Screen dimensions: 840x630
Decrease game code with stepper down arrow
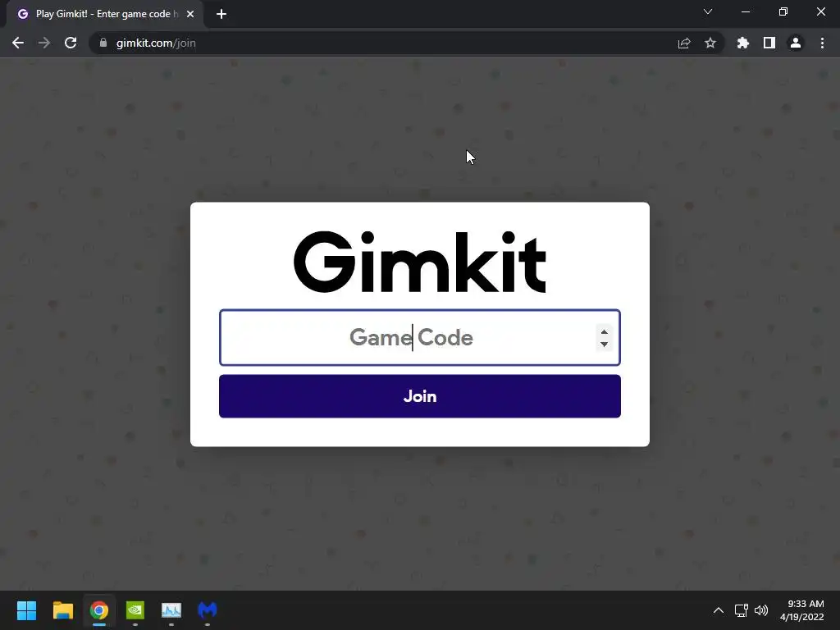coord(604,345)
